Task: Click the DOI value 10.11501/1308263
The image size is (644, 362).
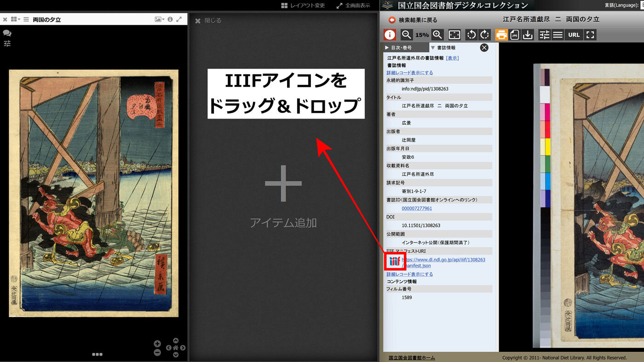Action: (421, 225)
